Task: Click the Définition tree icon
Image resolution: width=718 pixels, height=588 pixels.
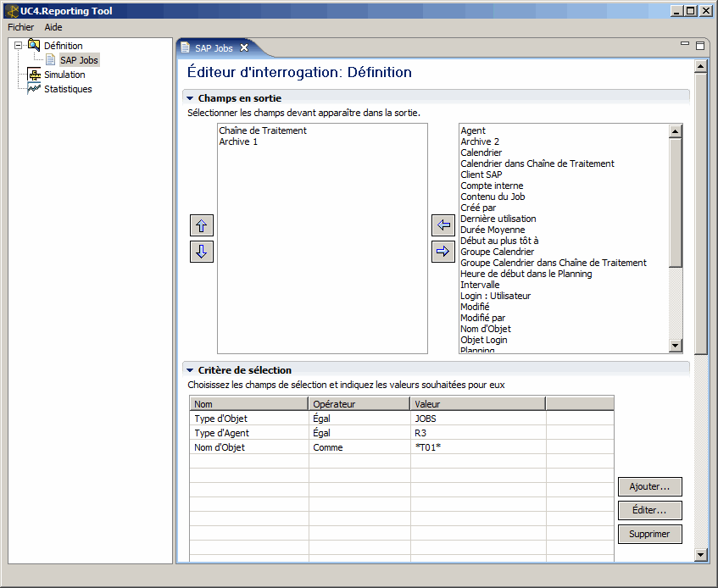Action: [34, 45]
